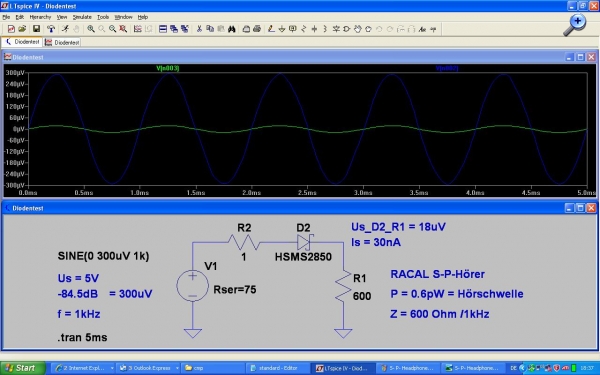Switch to the Diodentest schematic tab
This screenshot has height=375, width=600.
22,42
